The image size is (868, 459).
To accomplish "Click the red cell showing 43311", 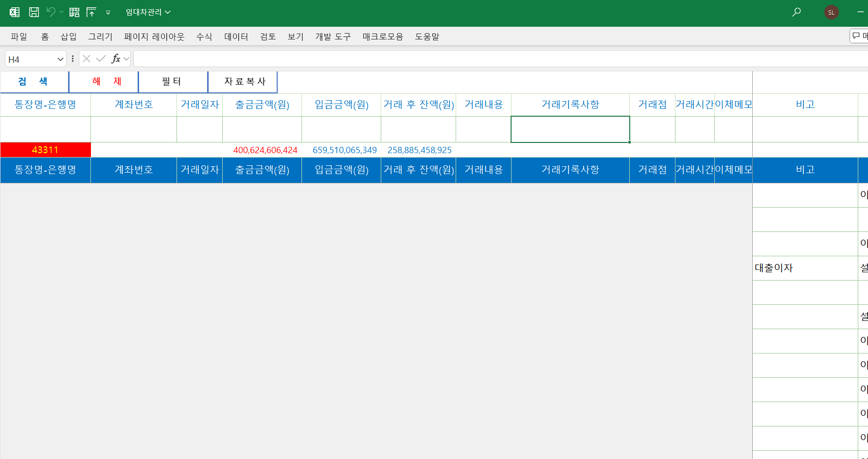I will (45, 150).
